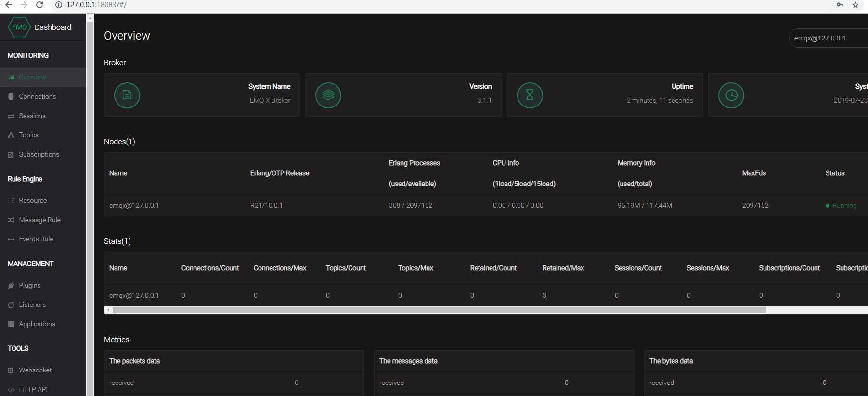Click the Message Rule shuffle icon
The height and width of the screenshot is (396, 868).
(11, 220)
